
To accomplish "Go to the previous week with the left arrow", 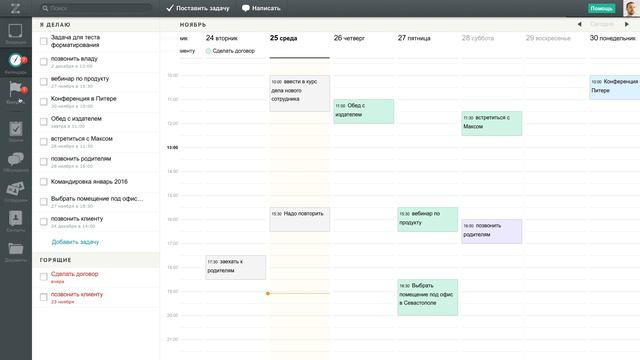I will click(x=579, y=24).
